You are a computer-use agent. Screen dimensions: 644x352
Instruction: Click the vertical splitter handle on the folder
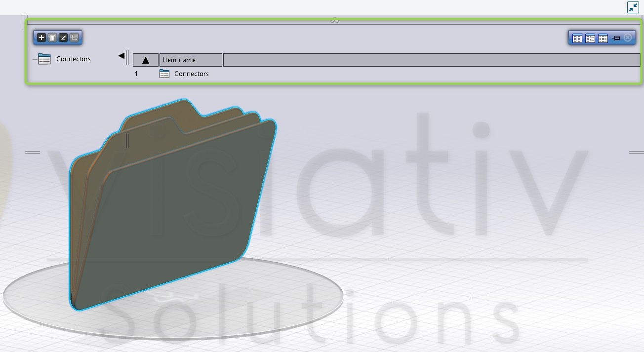[127, 140]
